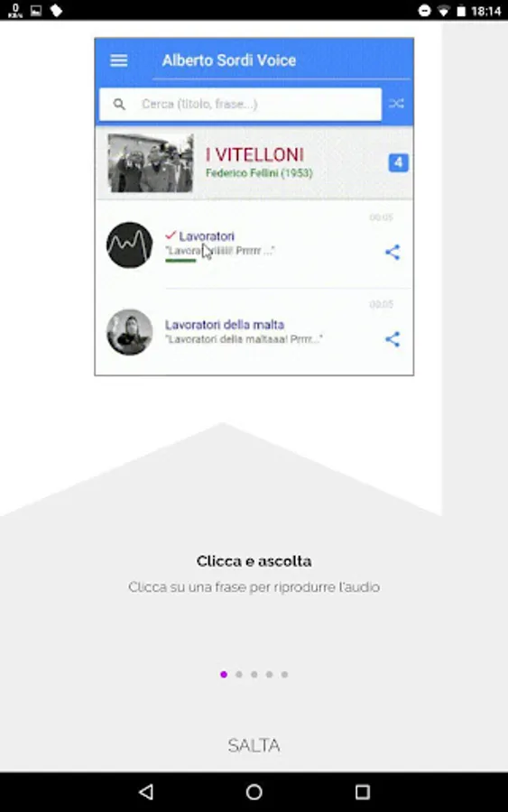The image size is (508, 812).
Task: Skip the intro with SALTA
Action: point(254,745)
